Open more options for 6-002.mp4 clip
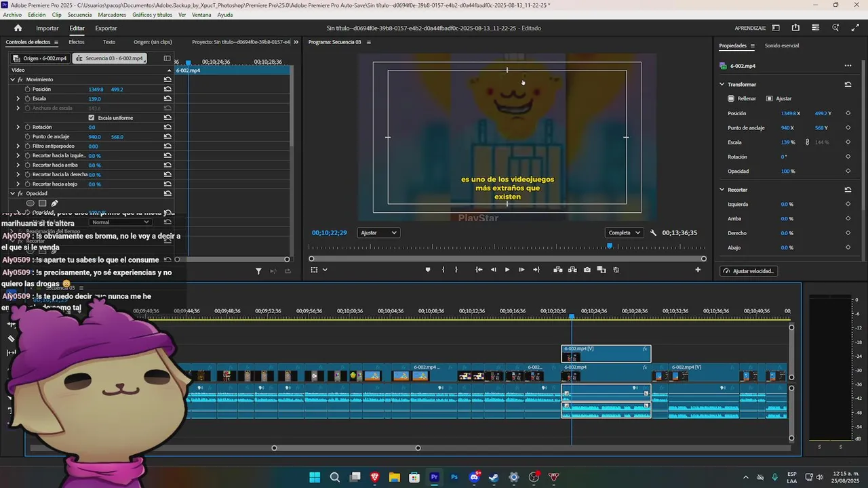Viewport: 868px width, 488px height. click(x=848, y=66)
